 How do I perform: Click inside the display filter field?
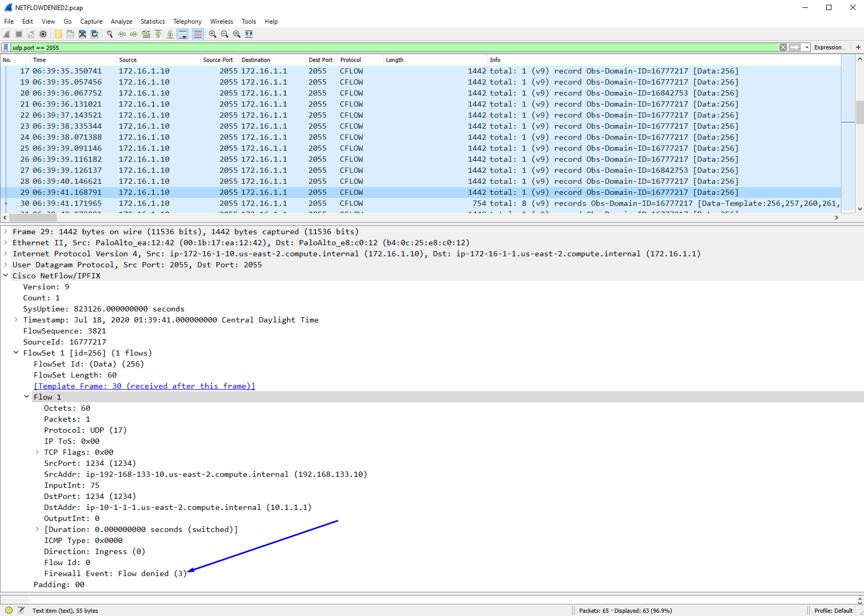(368, 47)
